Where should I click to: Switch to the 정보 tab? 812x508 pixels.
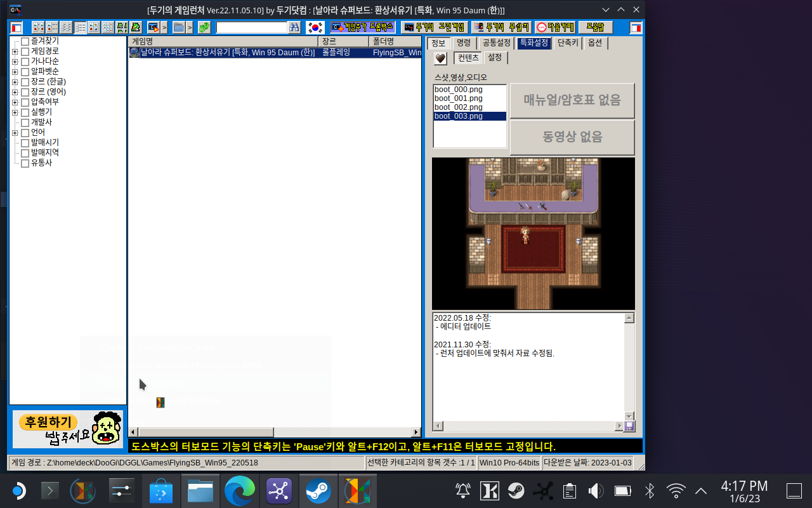[x=438, y=43]
